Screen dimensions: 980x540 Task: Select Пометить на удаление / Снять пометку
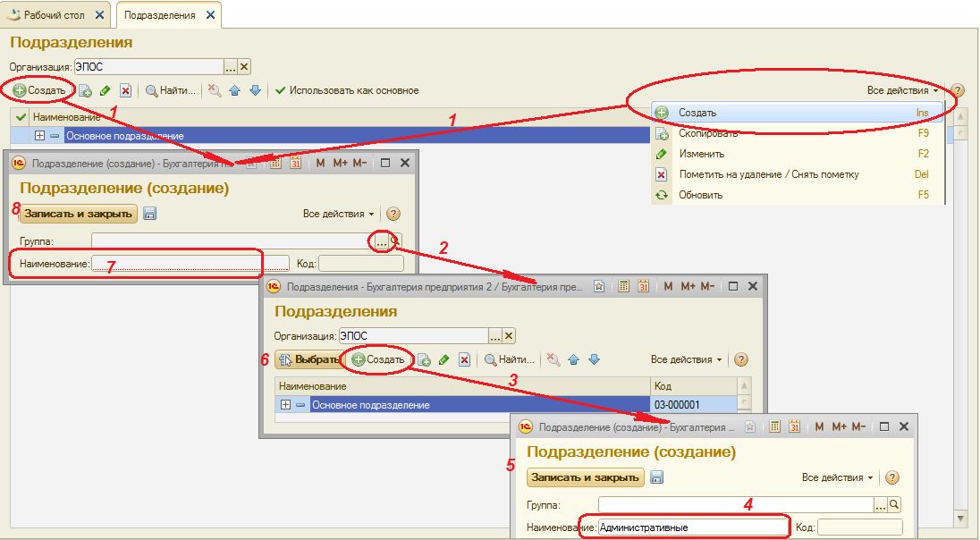coord(797,174)
